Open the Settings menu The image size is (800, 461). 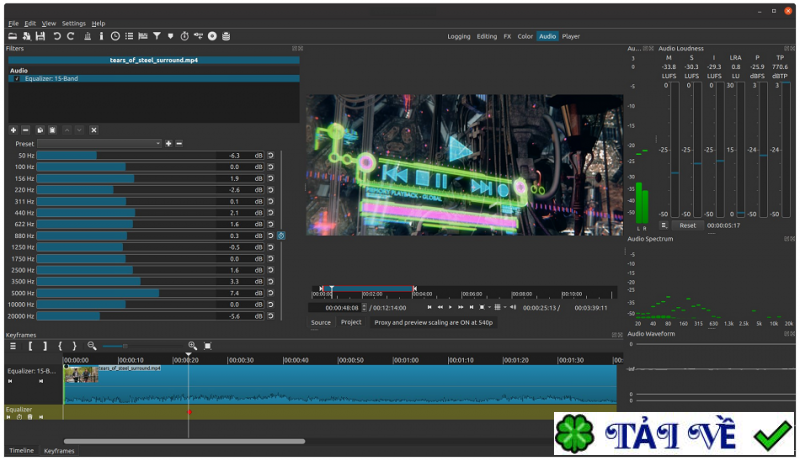(74, 23)
